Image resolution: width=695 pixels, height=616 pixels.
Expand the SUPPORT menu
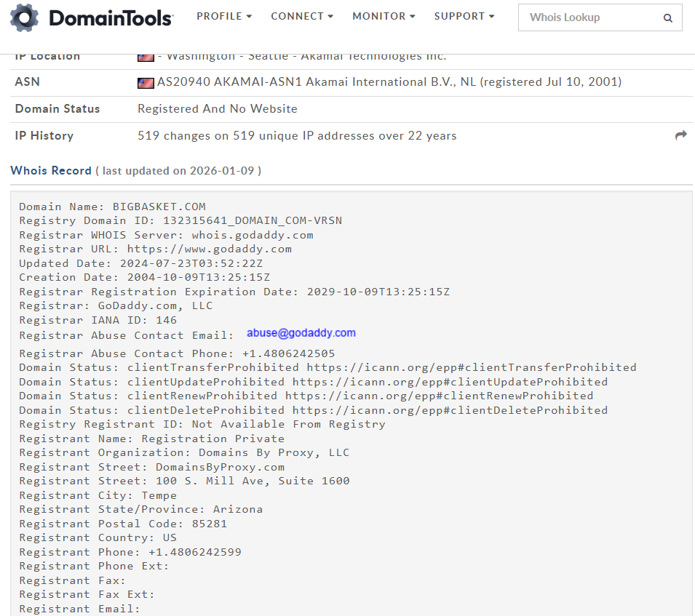(x=464, y=16)
